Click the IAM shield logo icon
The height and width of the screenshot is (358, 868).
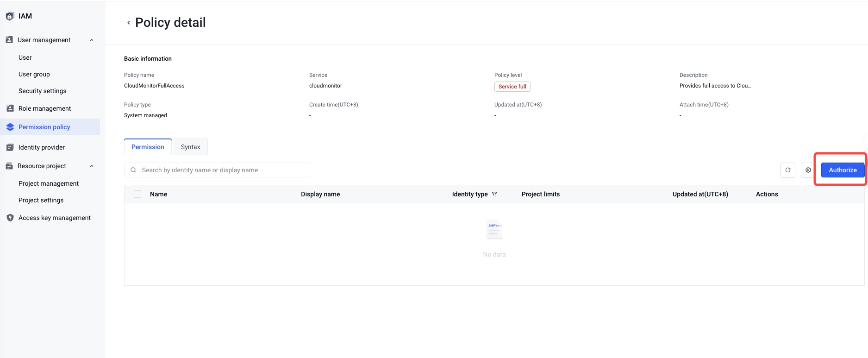click(10, 16)
